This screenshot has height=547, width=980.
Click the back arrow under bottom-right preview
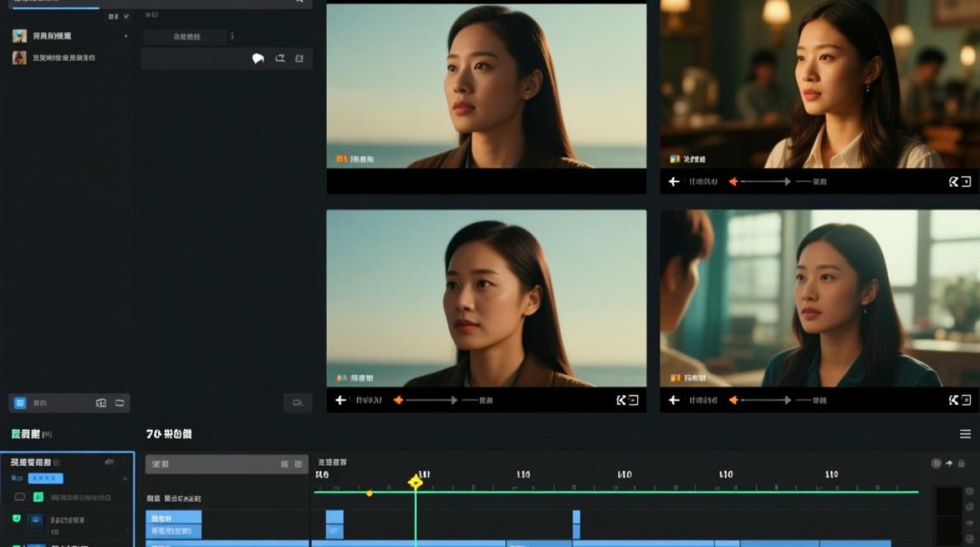[x=674, y=400]
